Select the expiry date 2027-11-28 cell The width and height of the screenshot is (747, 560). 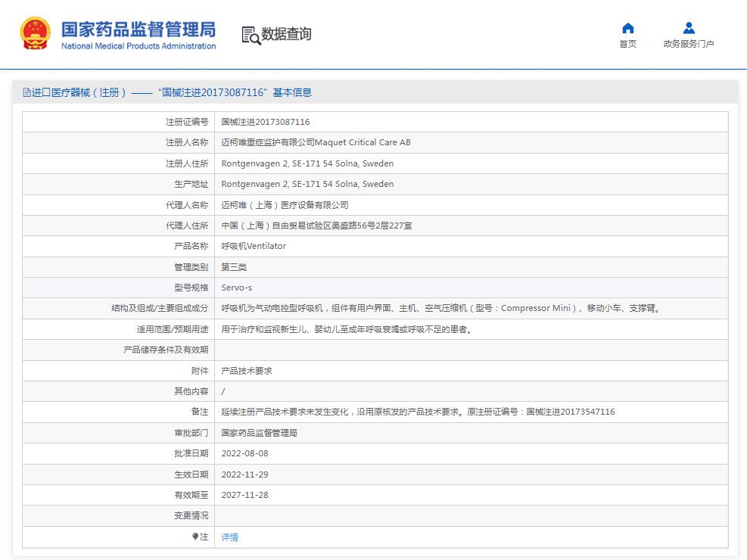click(244, 496)
